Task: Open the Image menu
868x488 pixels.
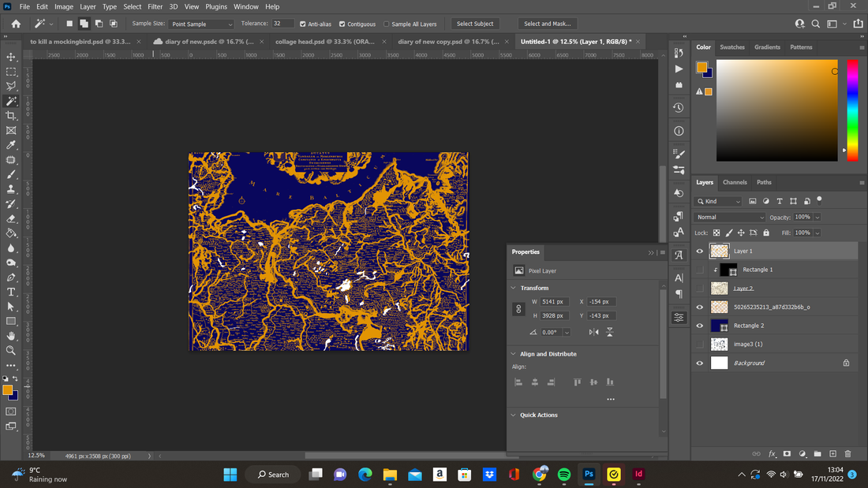Action: [x=64, y=6]
